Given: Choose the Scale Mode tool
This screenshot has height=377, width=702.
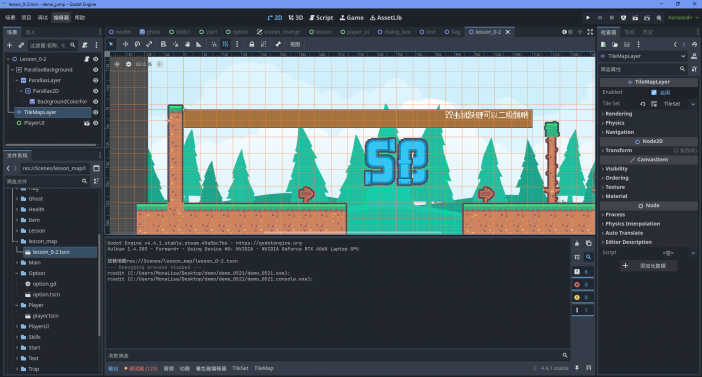Looking at the screenshot, I should pyautogui.click(x=149, y=44).
